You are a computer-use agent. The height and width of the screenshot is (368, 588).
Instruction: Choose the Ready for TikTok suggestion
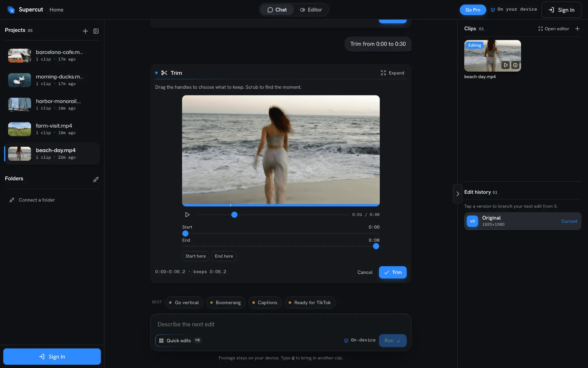[310, 302]
